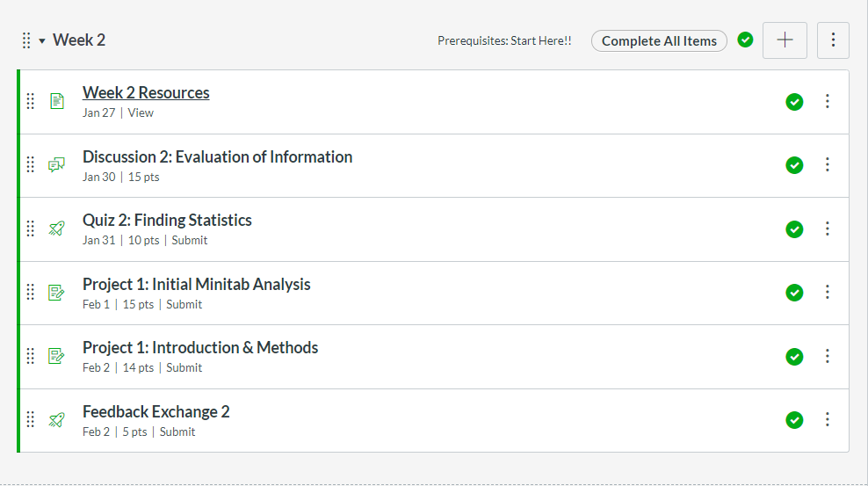Click the Complete All Items button

(x=659, y=41)
